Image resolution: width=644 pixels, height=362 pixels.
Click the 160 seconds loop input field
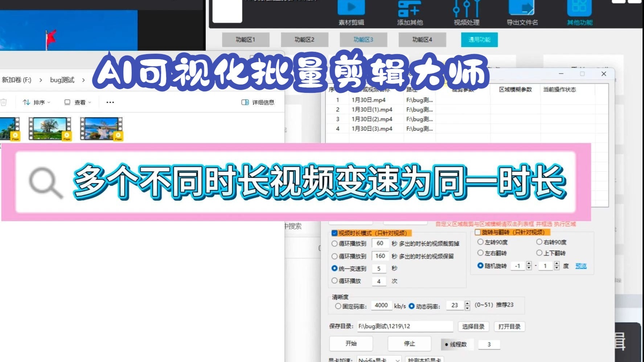click(x=380, y=256)
